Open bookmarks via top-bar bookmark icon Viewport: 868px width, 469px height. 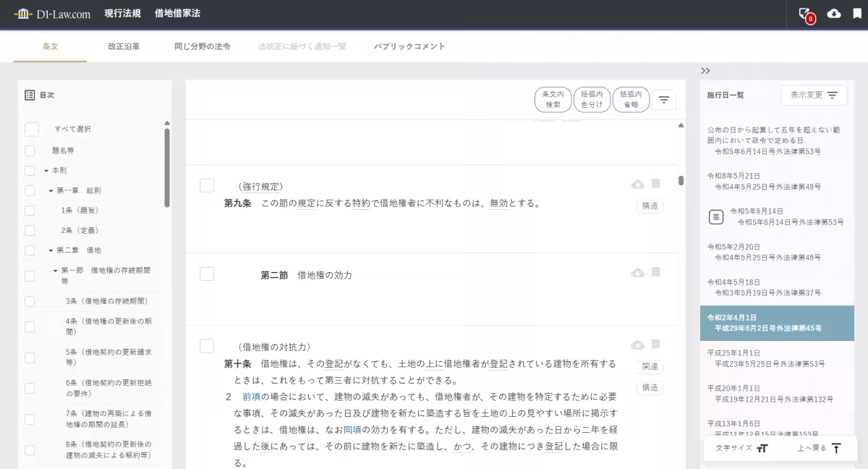click(x=857, y=13)
